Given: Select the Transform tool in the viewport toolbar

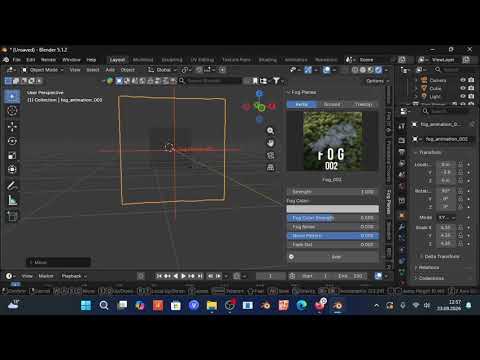Looking at the screenshot, I should click(x=12, y=170).
